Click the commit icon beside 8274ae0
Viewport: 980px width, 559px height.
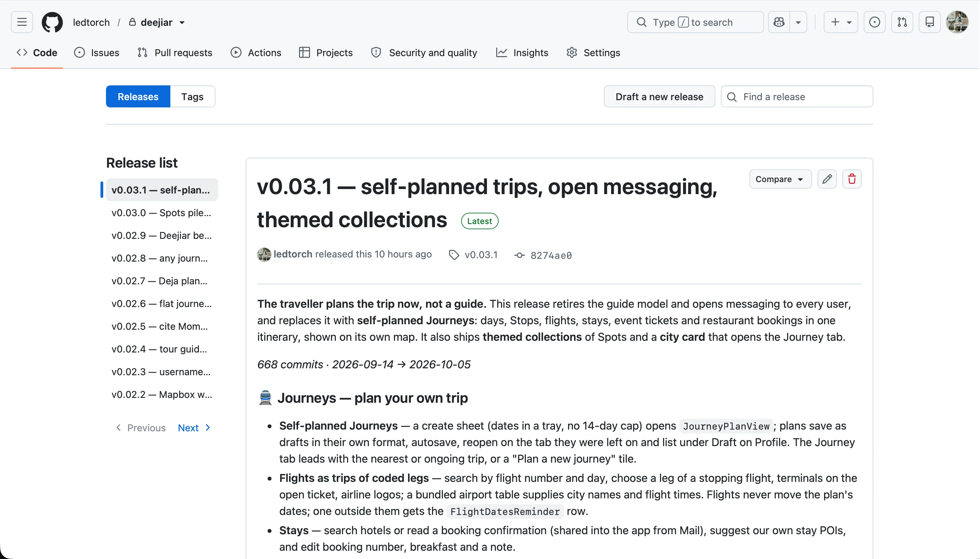(520, 255)
